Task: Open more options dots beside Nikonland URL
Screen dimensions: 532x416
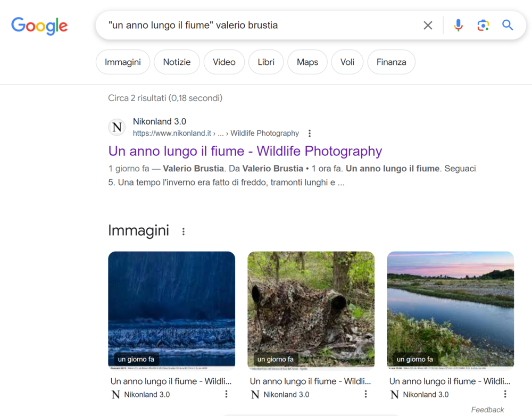Action: point(310,134)
